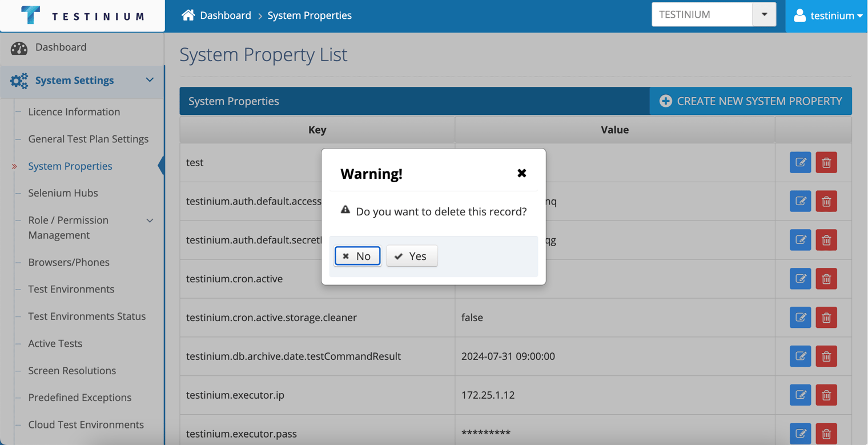Open General Test Plan Settings
This screenshot has height=445, width=868.
point(89,139)
